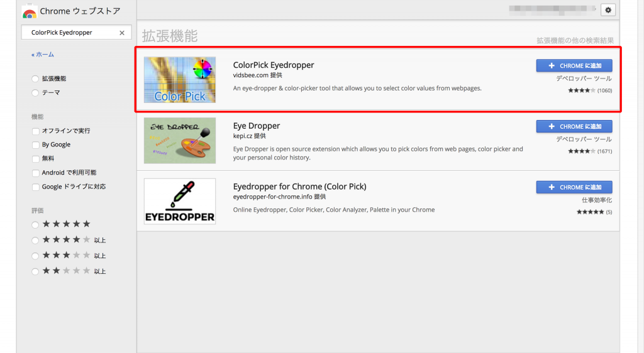Check Google ドライブに対応 filter

point(36,187)
